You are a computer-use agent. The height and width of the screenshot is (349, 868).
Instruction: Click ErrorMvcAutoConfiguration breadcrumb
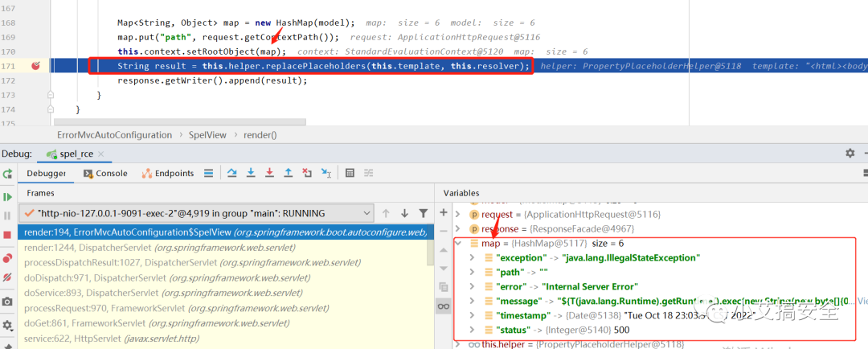(115, 134)
